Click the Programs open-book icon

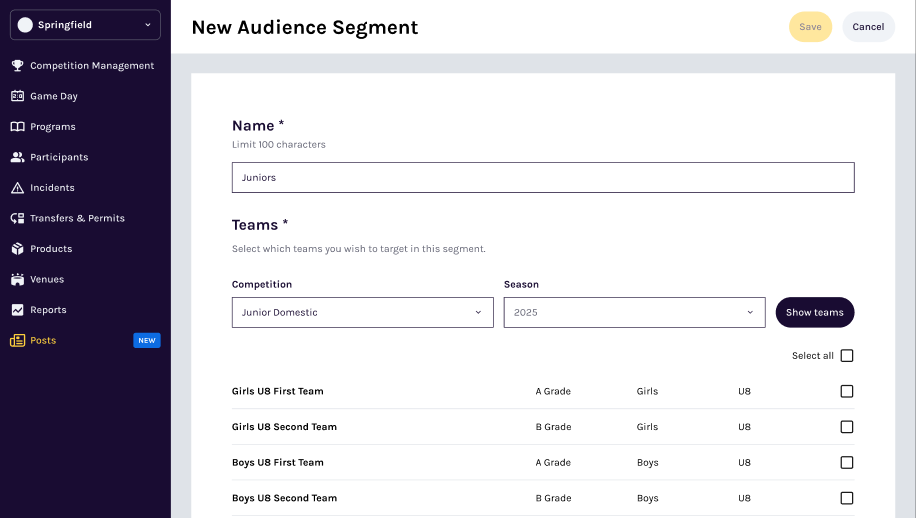coord(17,127)
